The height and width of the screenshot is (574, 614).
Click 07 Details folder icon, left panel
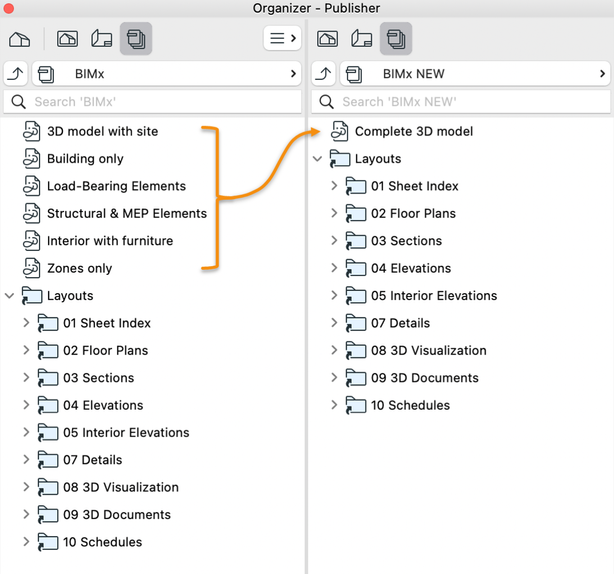(48, 460)
